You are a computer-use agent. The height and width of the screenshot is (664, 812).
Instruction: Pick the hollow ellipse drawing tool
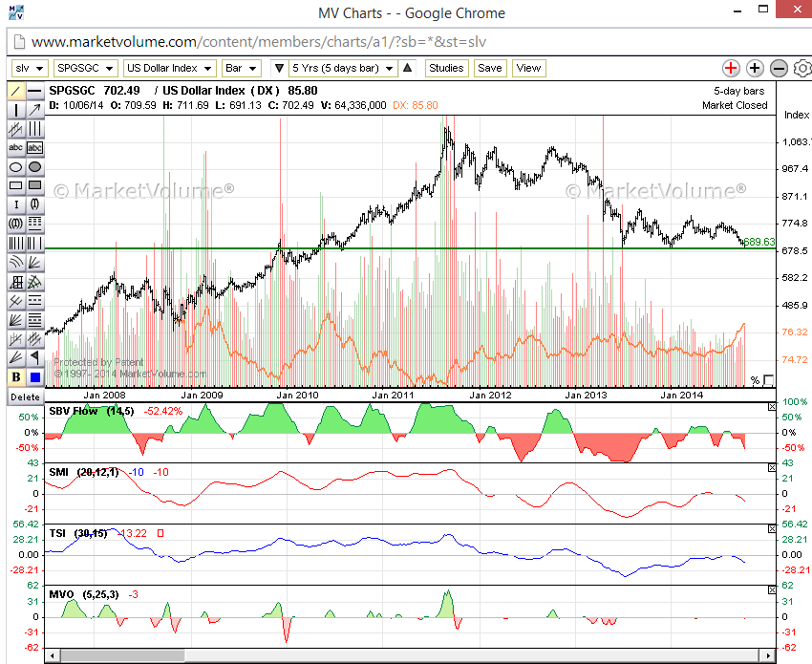(x=15, y=167)
